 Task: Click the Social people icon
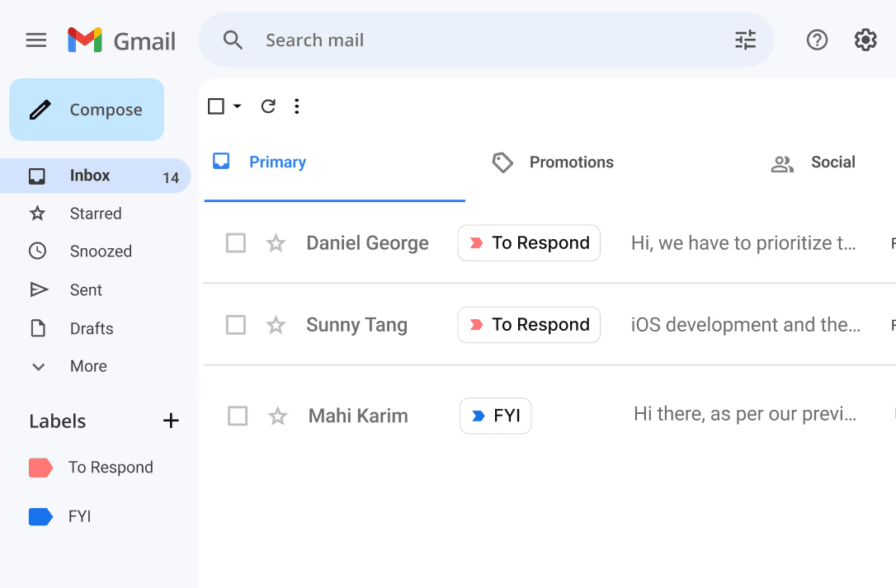(782, 164)
